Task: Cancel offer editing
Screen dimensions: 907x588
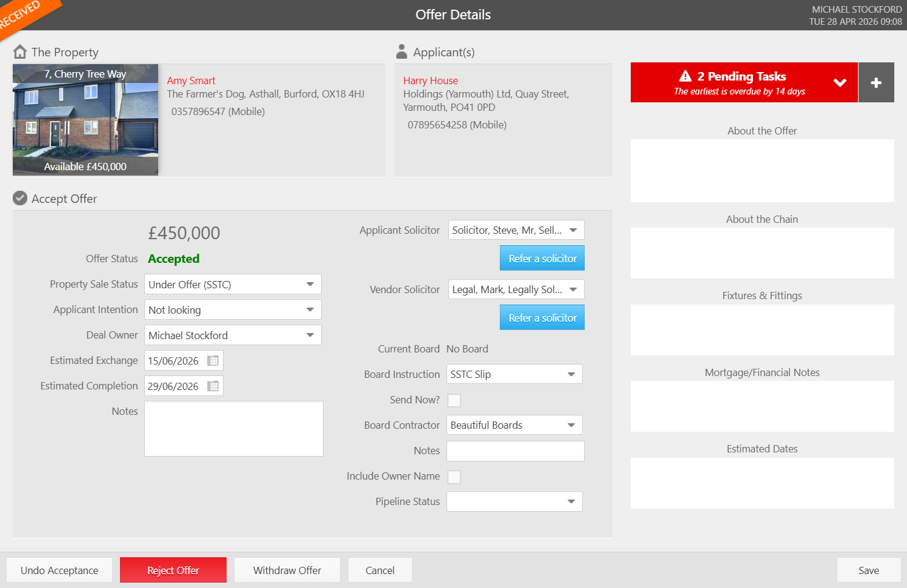Action: 380,570
